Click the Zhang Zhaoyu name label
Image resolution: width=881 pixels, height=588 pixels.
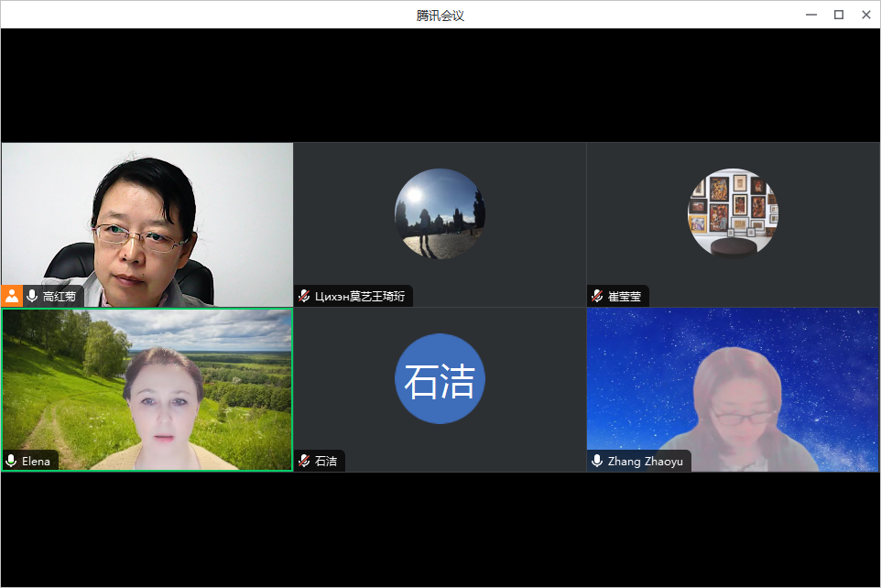coord(645,462)
